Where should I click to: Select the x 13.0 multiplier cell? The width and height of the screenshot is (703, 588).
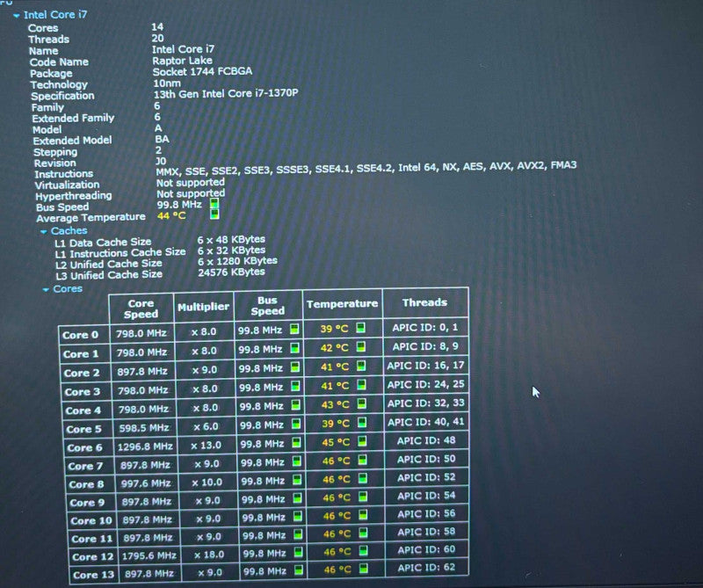point(207,446)
